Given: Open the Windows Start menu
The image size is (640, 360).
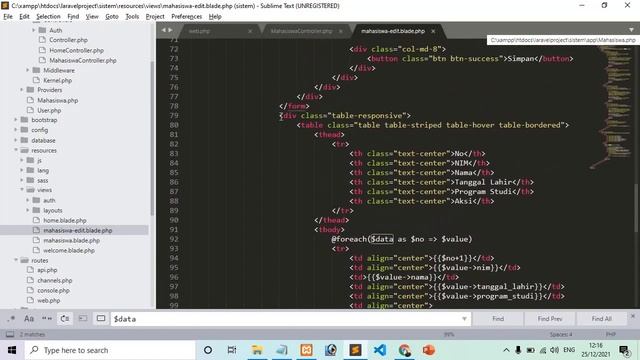Looking at the screenshot, I should (12, 350).
